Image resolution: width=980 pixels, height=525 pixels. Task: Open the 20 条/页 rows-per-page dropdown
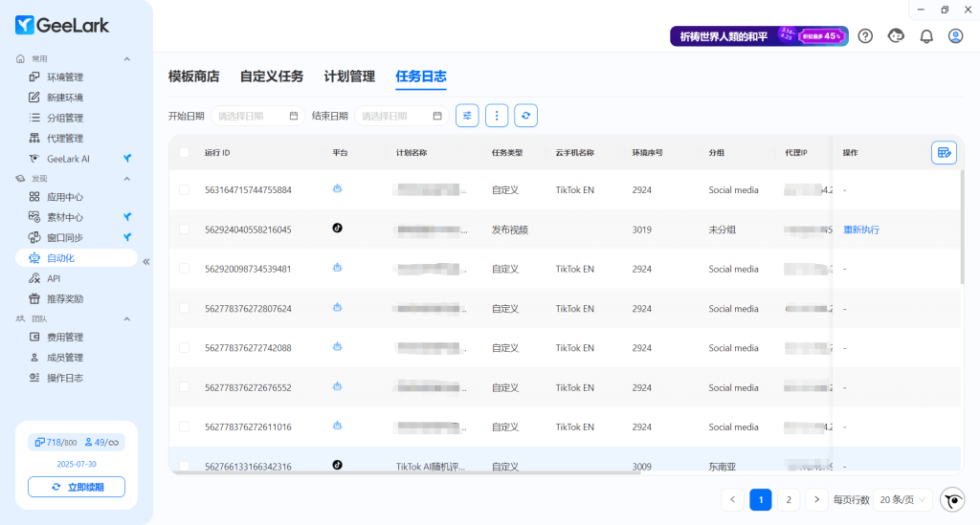click(x=902, y=499)
